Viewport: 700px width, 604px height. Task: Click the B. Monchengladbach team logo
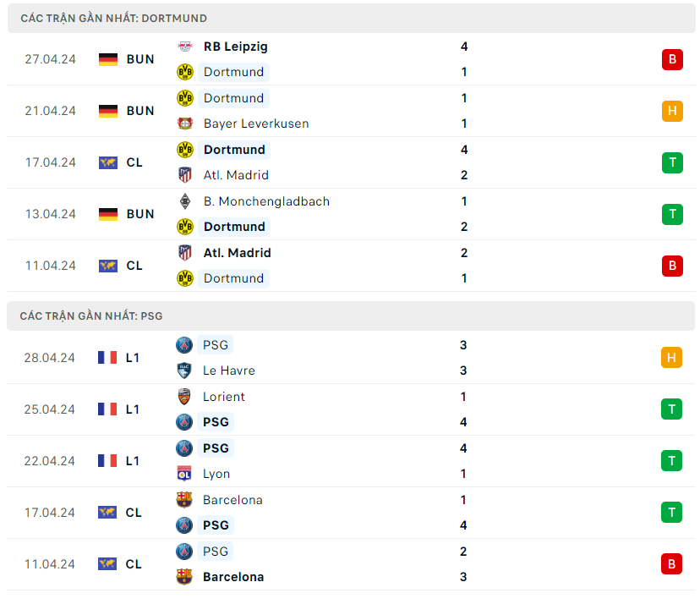click(184, 201)
